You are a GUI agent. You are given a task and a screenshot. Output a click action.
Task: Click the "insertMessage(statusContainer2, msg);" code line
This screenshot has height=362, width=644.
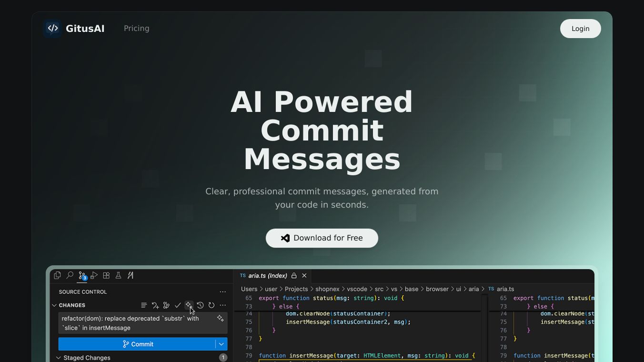348,322
